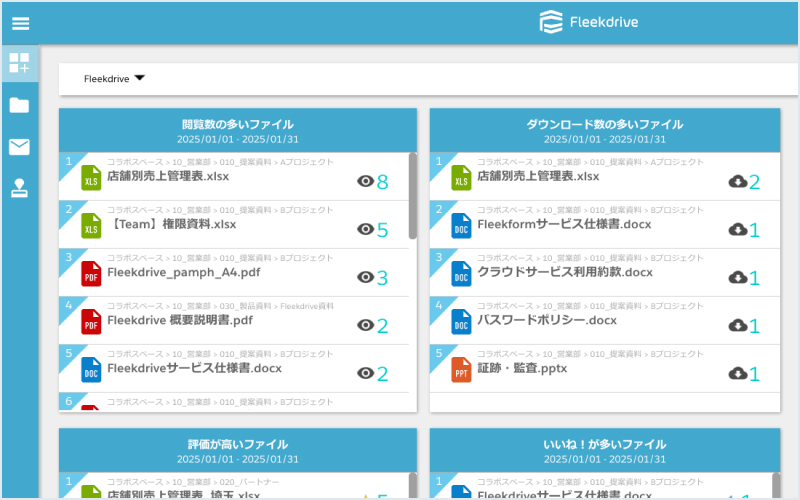Click DOC icon of Fleekdriveサービス仕様書.docx in views panel

91,370
